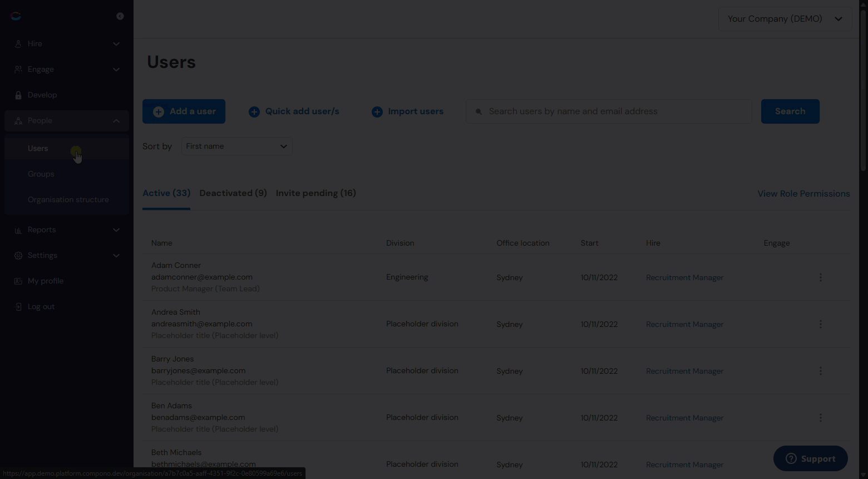Click the Engage people icon
The height and width of the screenshot is (479, 868).
coord(18,69)
